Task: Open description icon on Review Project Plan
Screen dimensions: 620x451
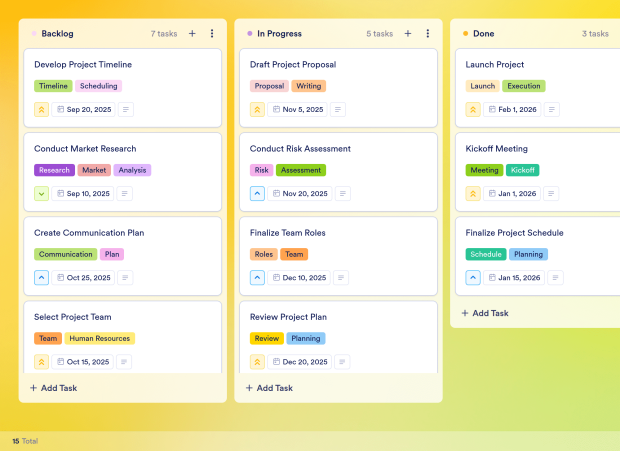Action: point(342,362)
